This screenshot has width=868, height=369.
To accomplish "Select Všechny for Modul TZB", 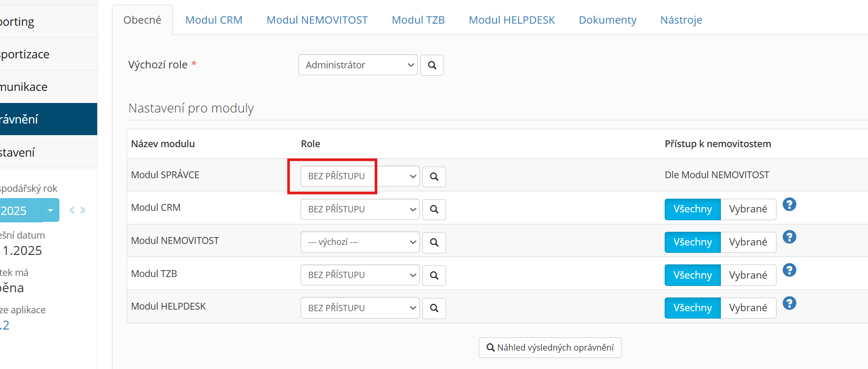I will click(x=693, y=275).
